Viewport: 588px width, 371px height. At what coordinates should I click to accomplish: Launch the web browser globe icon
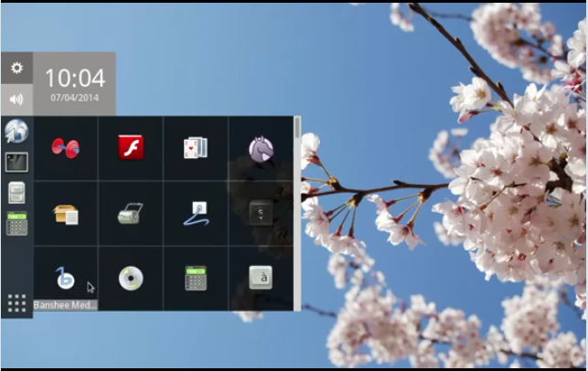(16, 132)
